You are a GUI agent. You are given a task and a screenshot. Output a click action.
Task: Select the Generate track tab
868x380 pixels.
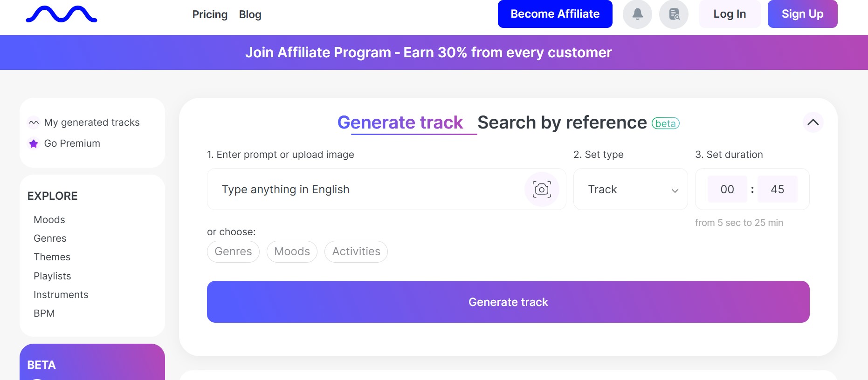pos(400,123)
